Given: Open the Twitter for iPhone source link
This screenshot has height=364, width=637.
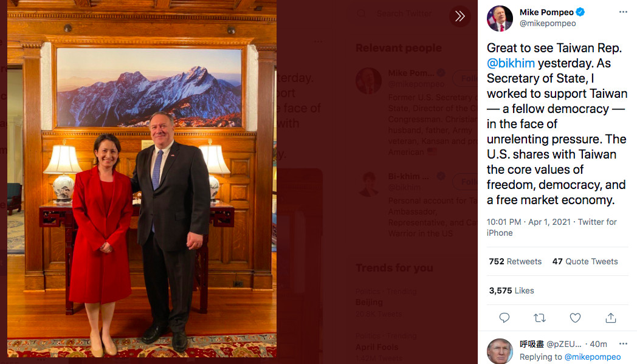Looking at the screenshot, I should [552, 227].
